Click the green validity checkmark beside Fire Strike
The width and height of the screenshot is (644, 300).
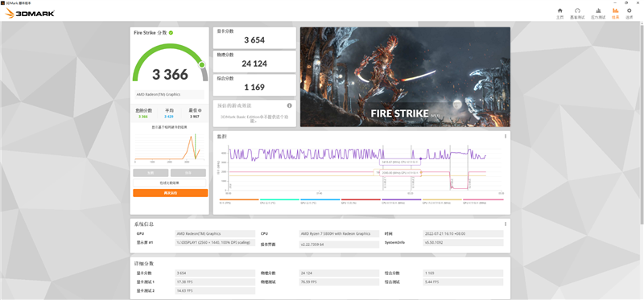[x=171, y=32]
